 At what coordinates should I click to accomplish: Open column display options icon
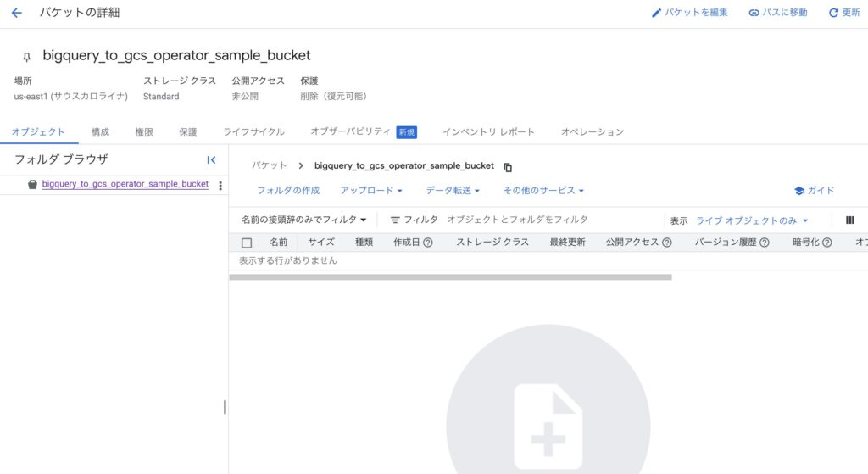point(849,220)
